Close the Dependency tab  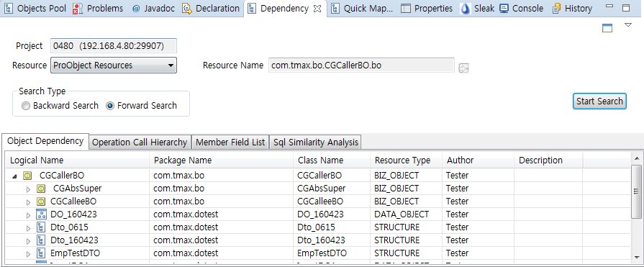[317, 9]
